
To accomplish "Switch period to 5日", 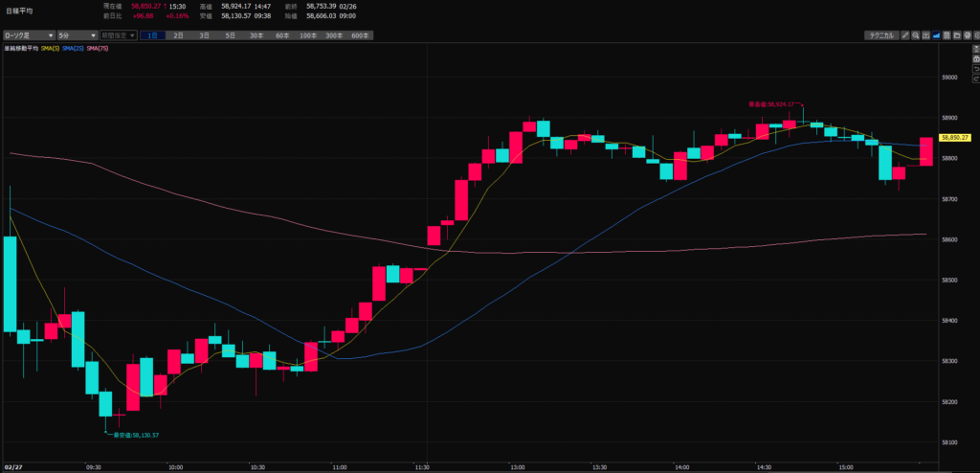I will click(230, 35).
